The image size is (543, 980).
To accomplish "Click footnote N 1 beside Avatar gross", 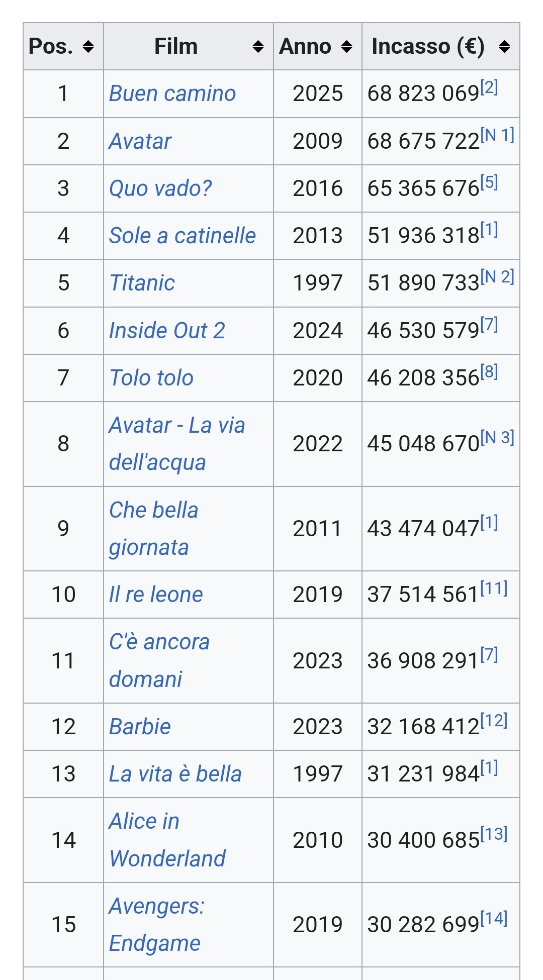I will pyautogui.click(x=497, y=135).
